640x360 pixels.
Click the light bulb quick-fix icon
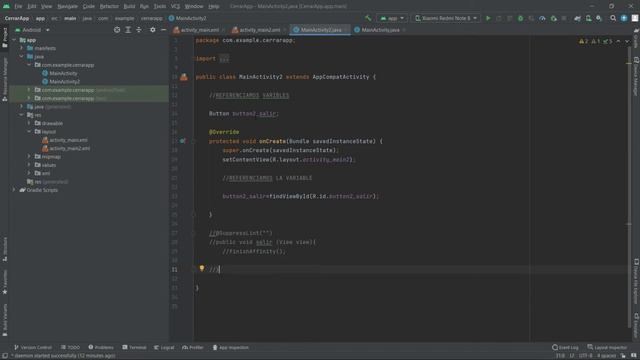tap(202, 268)
